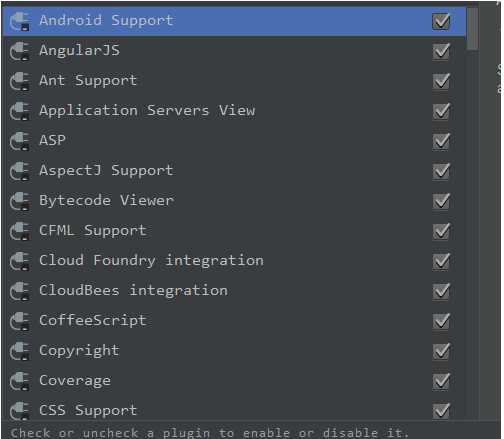Select Application Servers View in the list

pos(234,111)
